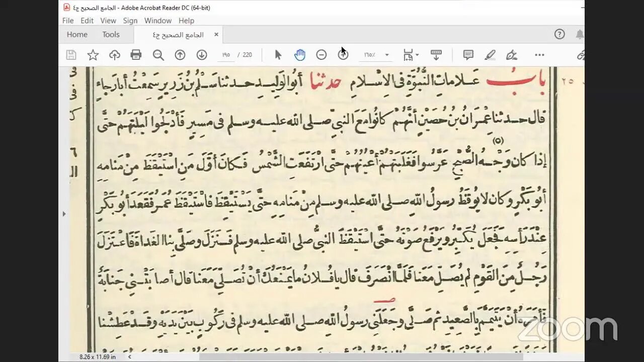Open the Help question mark
Screen dimensions: 644x362
559,34
